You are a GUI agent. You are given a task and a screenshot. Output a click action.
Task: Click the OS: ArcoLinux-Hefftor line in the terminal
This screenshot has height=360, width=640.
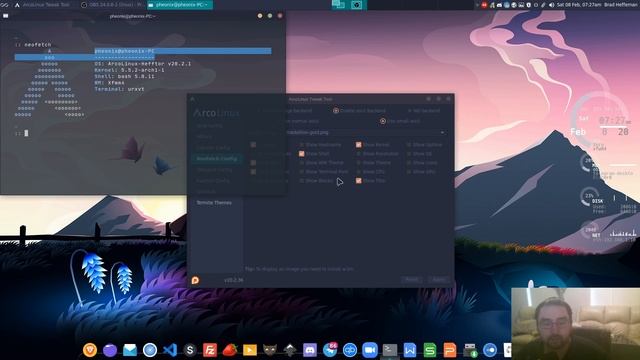(143, 64)
